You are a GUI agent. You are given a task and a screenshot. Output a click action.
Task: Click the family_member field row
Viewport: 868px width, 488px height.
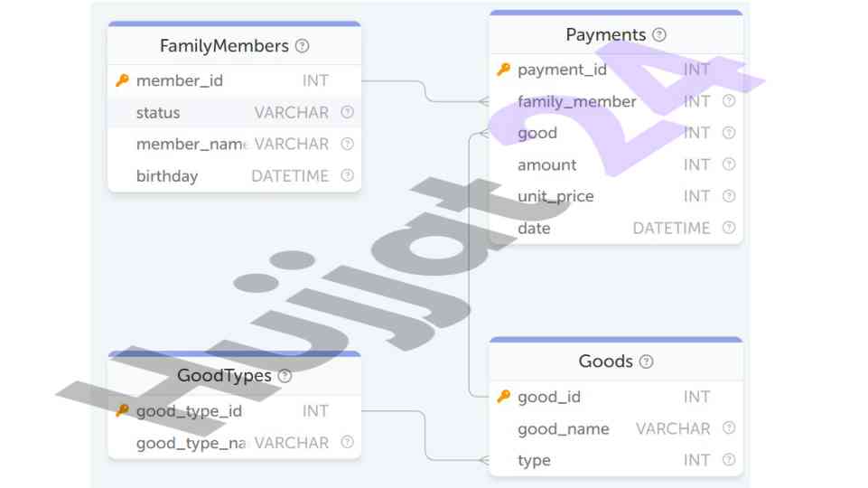click(616, 101)
